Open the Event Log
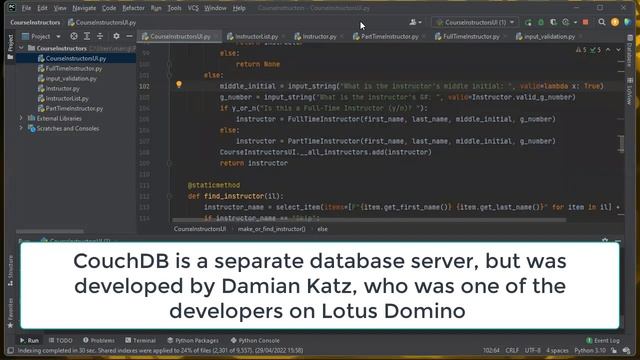This screenshot has width=640, height=360. pos(603,340)
